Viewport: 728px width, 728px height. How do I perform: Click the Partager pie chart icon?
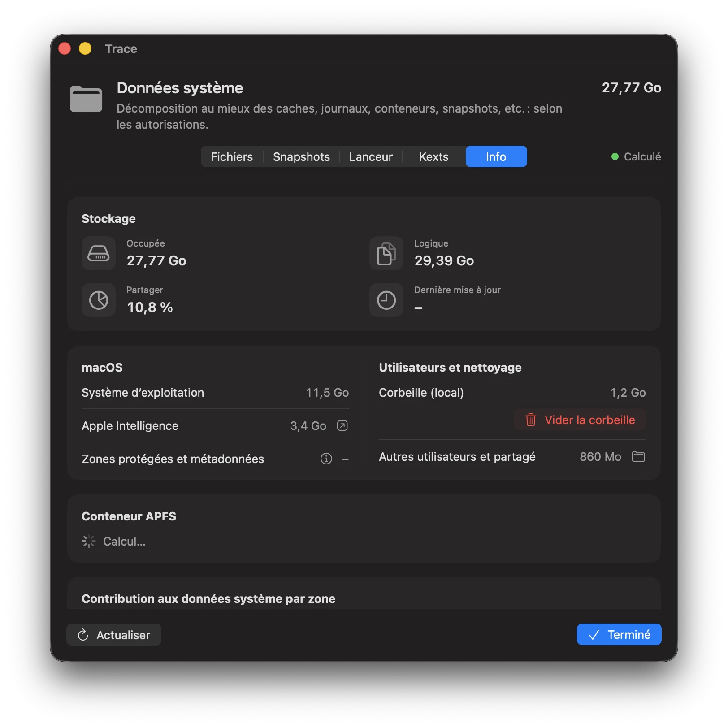click(x=99, y=300)
